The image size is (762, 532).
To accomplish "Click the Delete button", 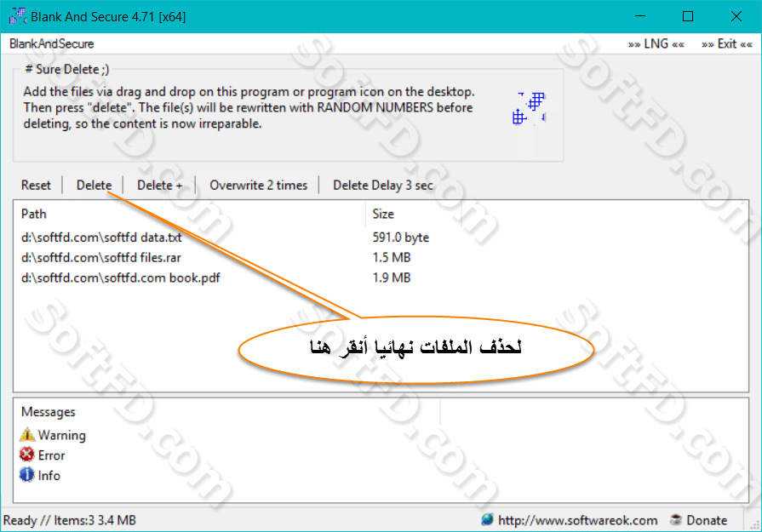I will point(94,185).
